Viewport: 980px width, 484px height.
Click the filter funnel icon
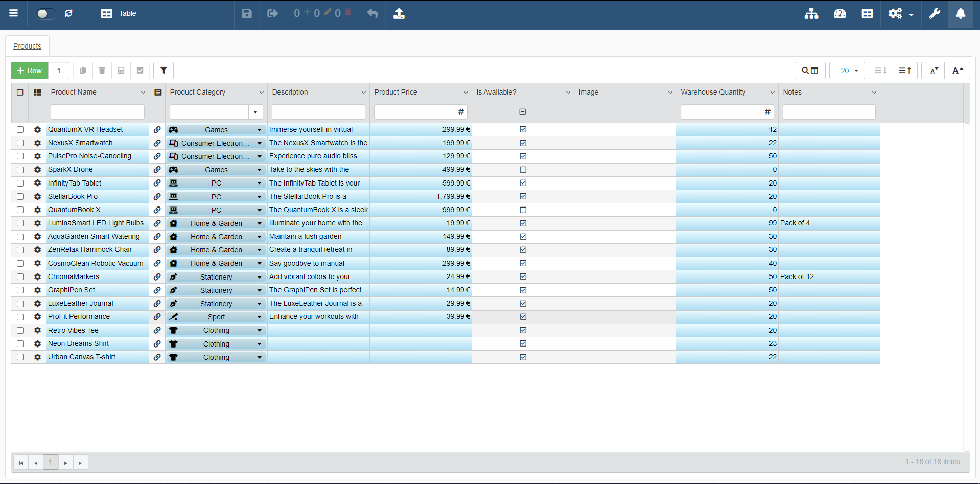click(x=164, y=71)
